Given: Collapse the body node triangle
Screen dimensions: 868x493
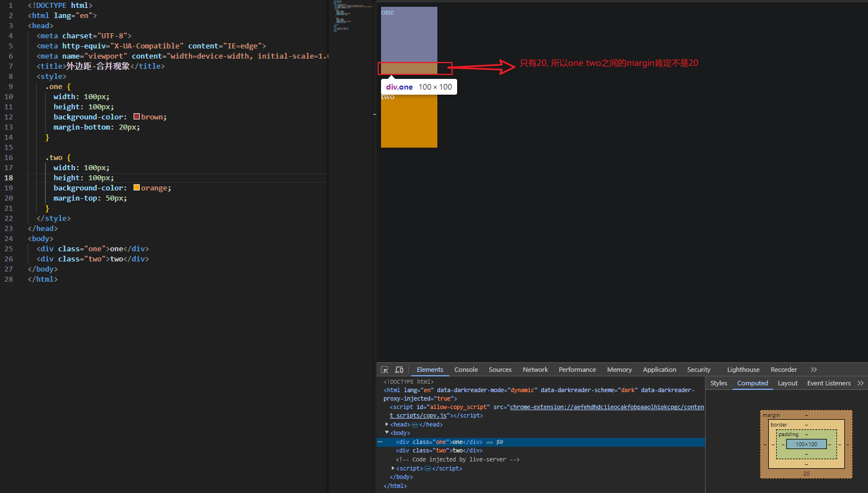Looking at the screenshot, I should pos(387,433).
